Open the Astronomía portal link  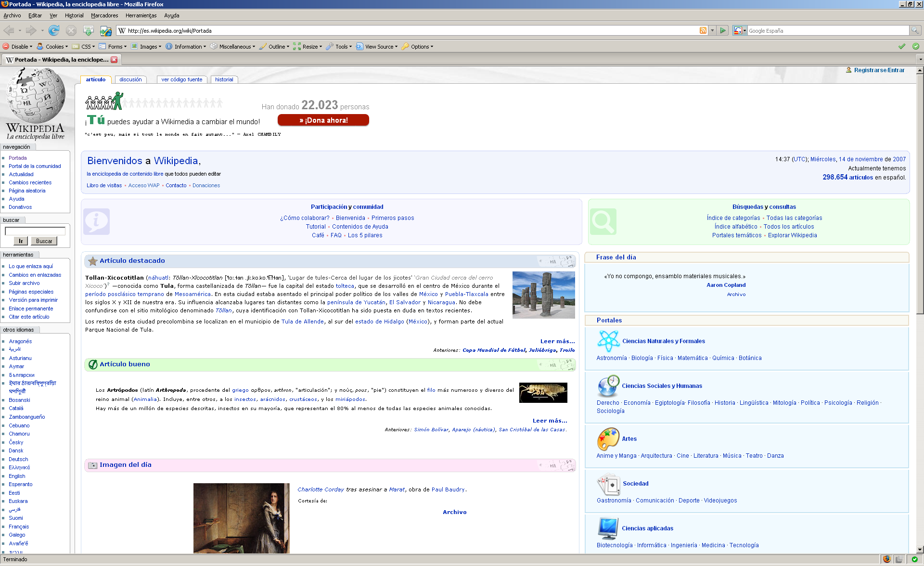tap(612, 358)
